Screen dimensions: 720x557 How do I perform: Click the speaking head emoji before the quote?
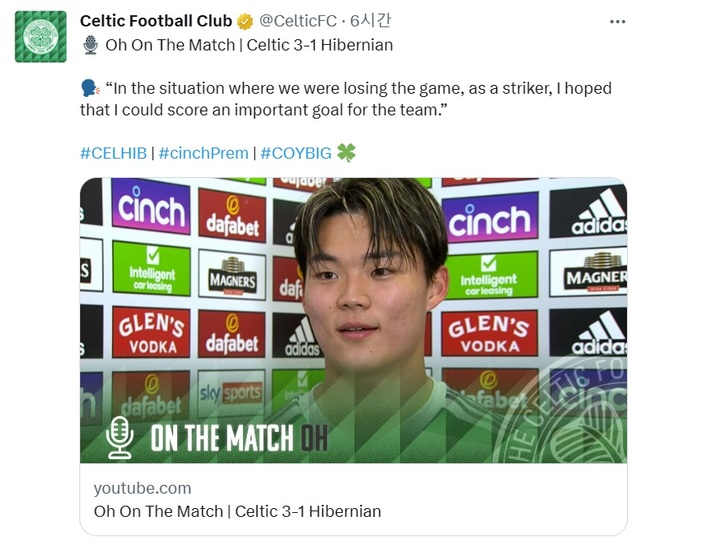click(x=90, y=88)
